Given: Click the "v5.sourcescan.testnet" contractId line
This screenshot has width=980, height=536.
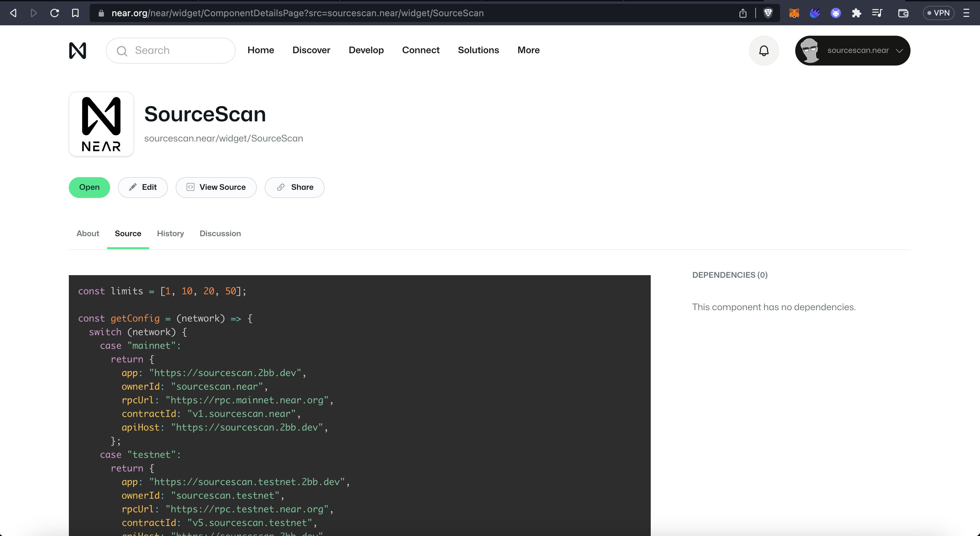Looking at the screenshot, I should (220, 523).
